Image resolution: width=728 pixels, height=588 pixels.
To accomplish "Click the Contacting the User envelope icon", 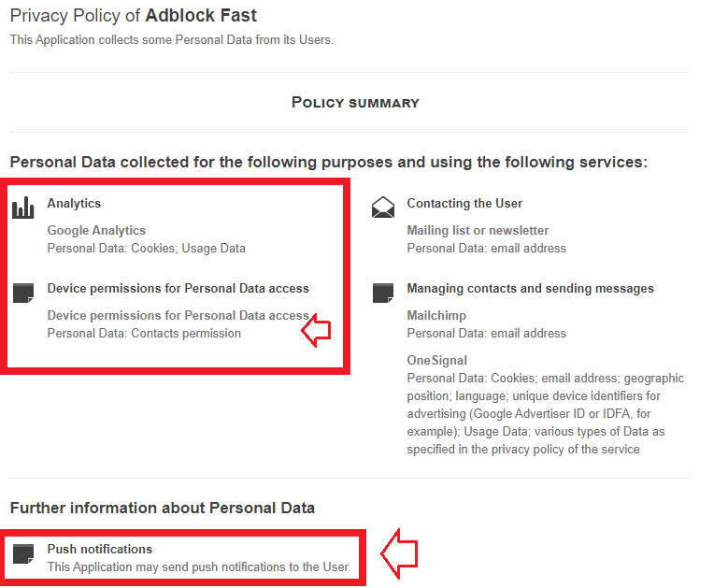I will (382, 208).
